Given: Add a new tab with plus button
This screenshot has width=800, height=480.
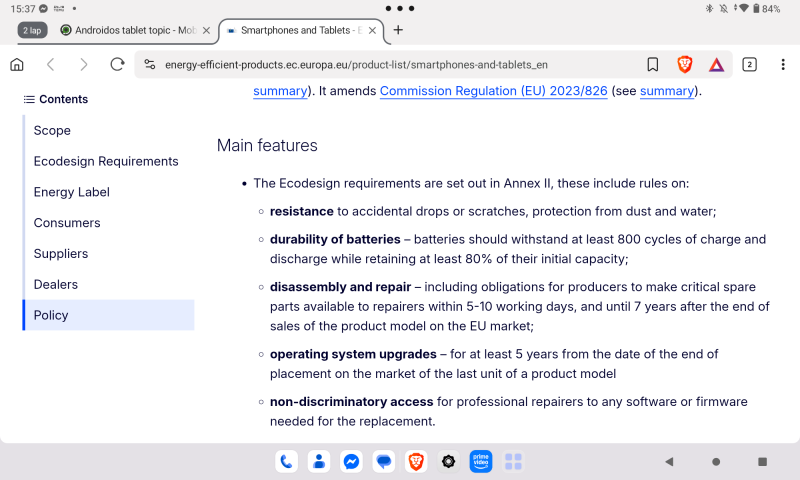Looking at the screenshot, I should click(398, 30).
